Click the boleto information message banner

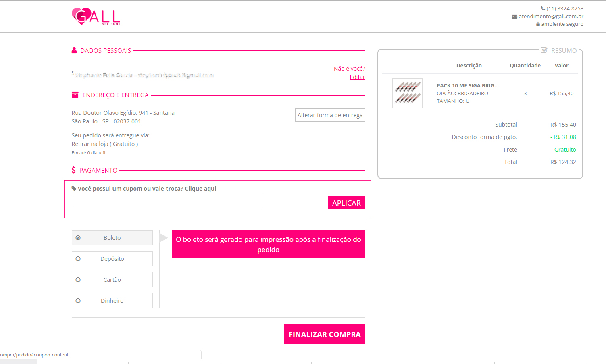[269, 244]
